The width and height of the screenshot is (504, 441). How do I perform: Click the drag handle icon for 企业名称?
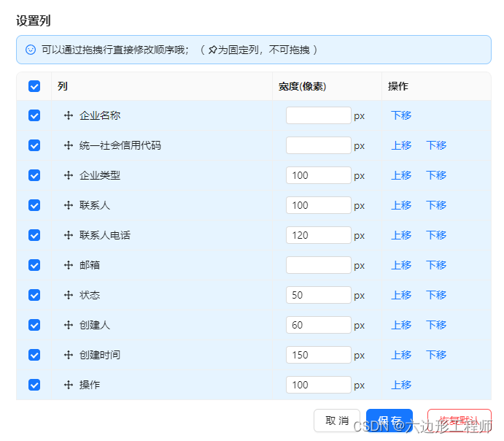click(x=69, y=115)
